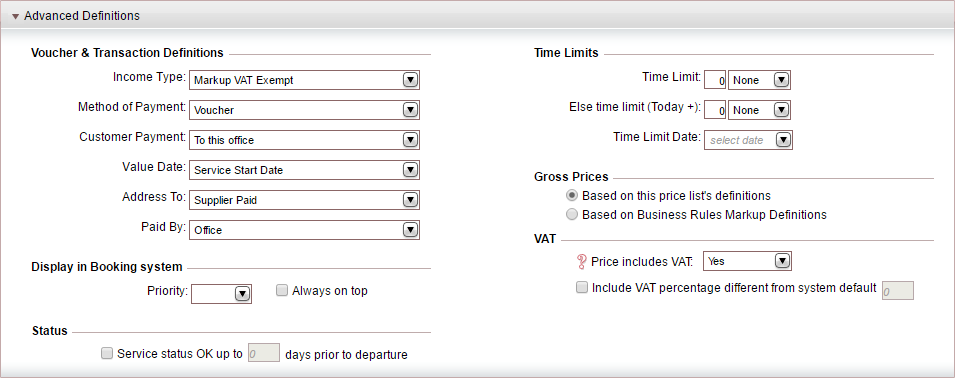The image size is (955, 378).
Task: Check Service status OK up to checkbox
Action: (107, 353)
